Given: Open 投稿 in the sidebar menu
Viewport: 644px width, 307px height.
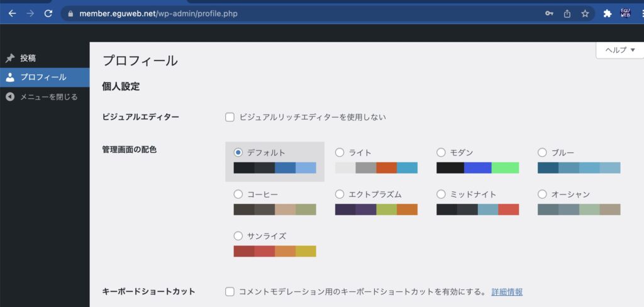Looking at the screenshot, I should [28, 58].
